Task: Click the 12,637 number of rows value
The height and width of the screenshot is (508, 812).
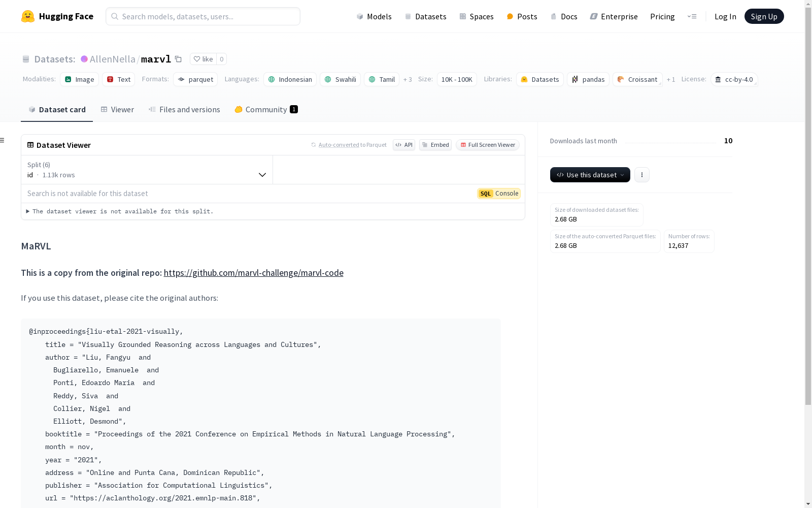Action: tap(678, 245)
